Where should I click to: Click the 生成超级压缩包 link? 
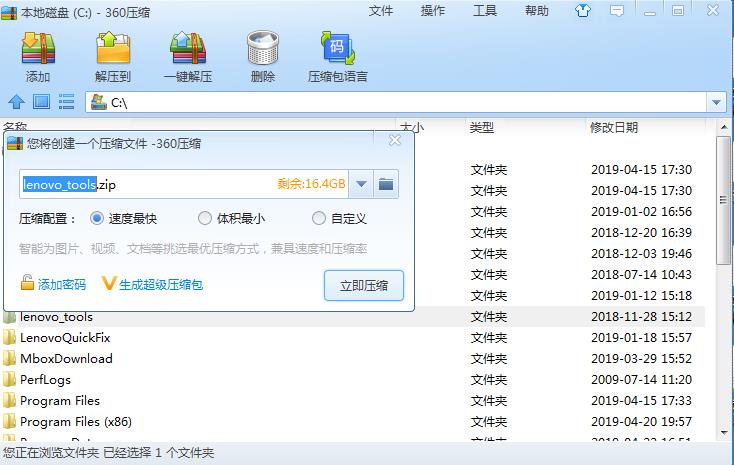pos(161,284)
